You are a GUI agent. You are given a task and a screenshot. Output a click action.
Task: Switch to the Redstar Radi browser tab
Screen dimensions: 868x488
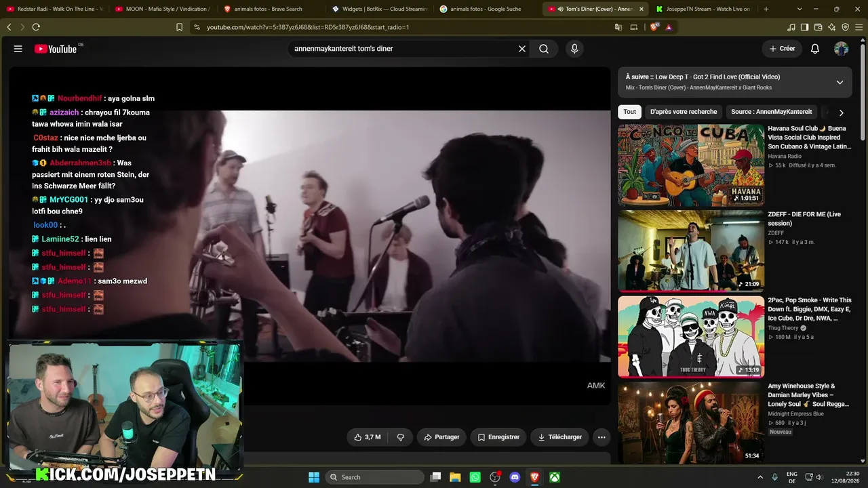[x=54, y=9]
